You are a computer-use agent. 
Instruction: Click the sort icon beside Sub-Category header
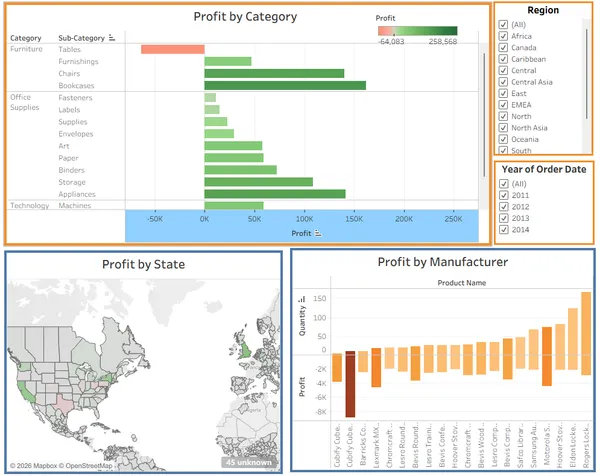(112, 37)
